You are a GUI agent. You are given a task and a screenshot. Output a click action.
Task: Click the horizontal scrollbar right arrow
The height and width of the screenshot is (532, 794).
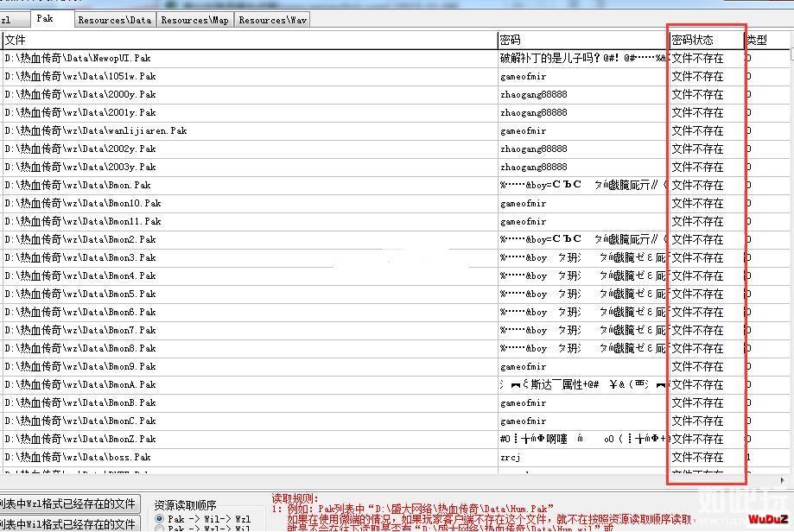pyautogui.click(x=783, y=480)
